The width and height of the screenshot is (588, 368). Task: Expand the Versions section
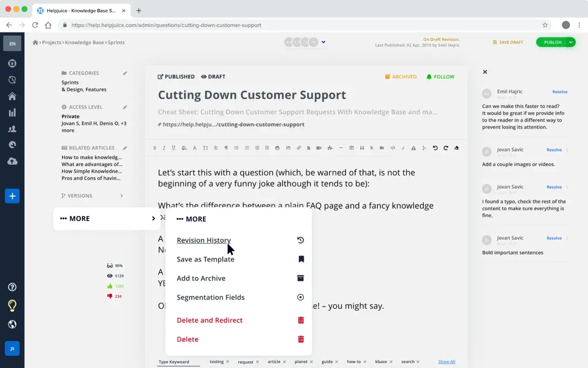pos(122,196)
